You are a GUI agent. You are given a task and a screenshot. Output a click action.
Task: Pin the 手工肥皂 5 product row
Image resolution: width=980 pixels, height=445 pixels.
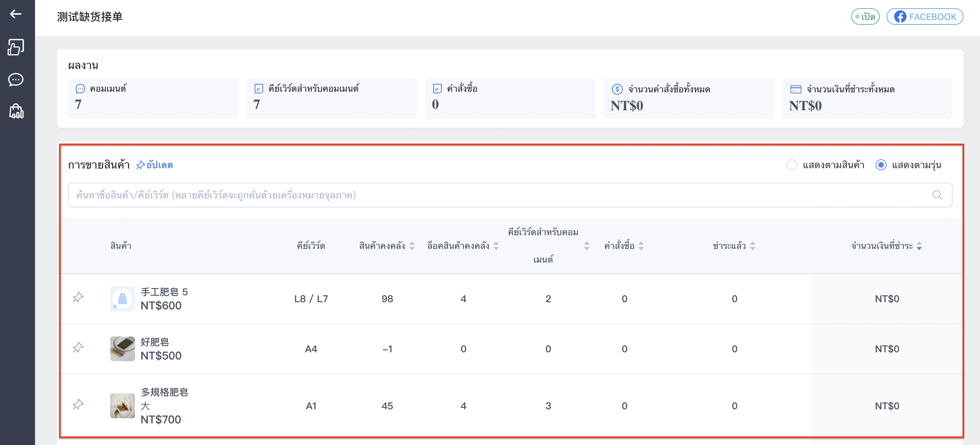(78, 297)
